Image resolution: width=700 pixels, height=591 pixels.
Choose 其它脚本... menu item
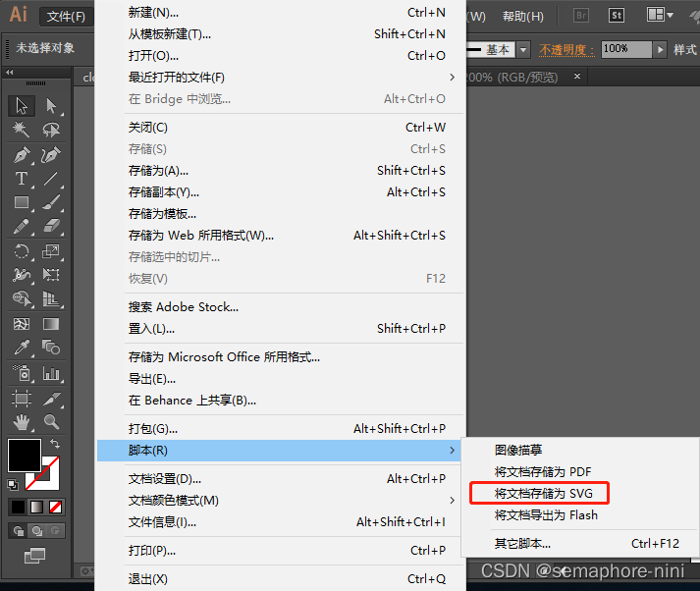point(580,543)
